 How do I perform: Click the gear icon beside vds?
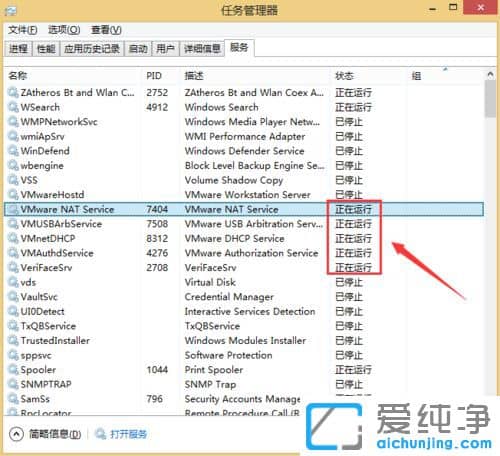(13, 282)
